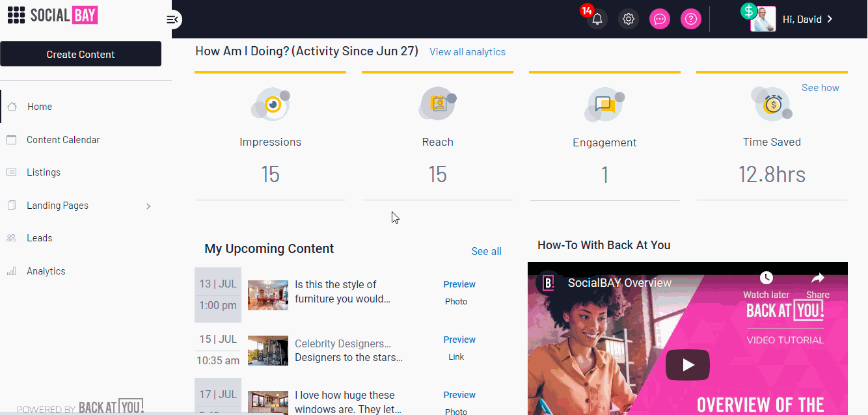Click the Time Saved label
The width and height of the screenshot is (868, 415).
pyautogui.click(x=772, y=142)
